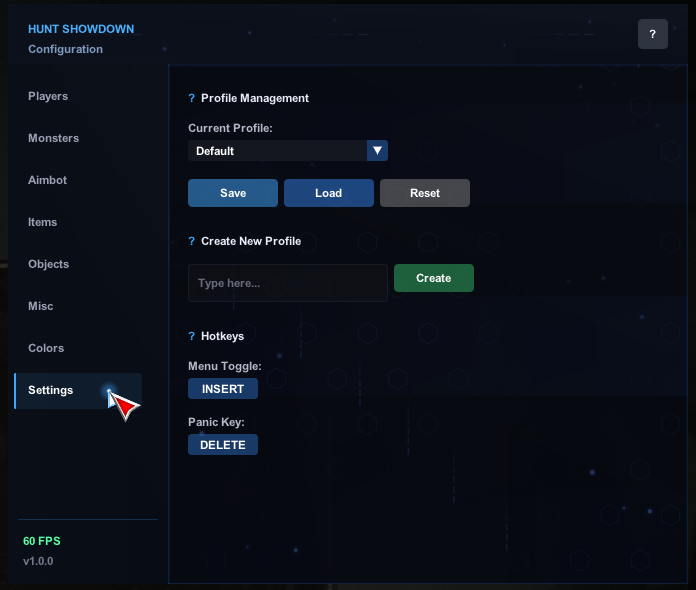Open the Items section
Viewport: 696px width, 590px height.
tap(43, 222)
